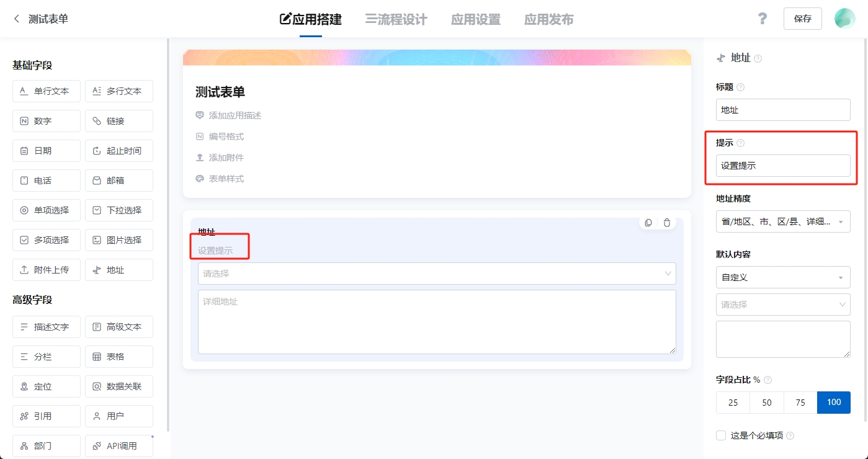Image resolution: width=868 pixels, height=459 pixels.
Task: Open the help question mark icon
Action: pos(763,19)
